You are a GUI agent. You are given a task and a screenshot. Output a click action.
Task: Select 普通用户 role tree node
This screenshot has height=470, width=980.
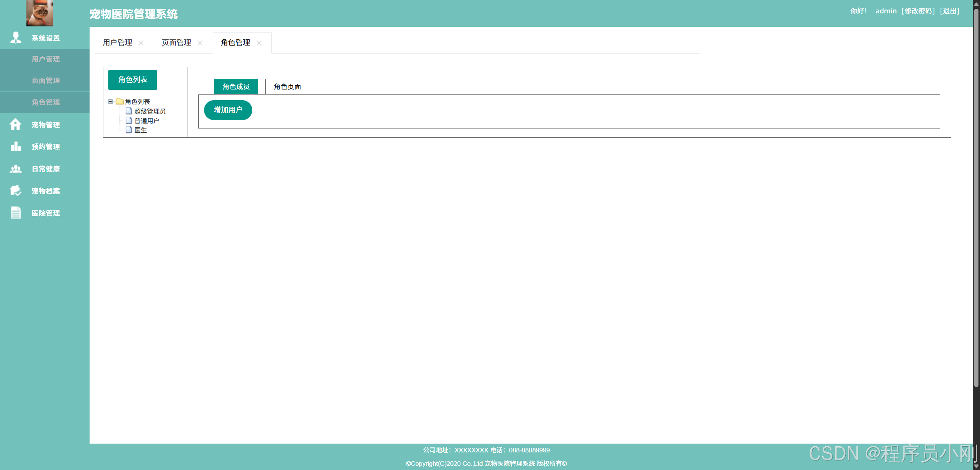[147, 120]
